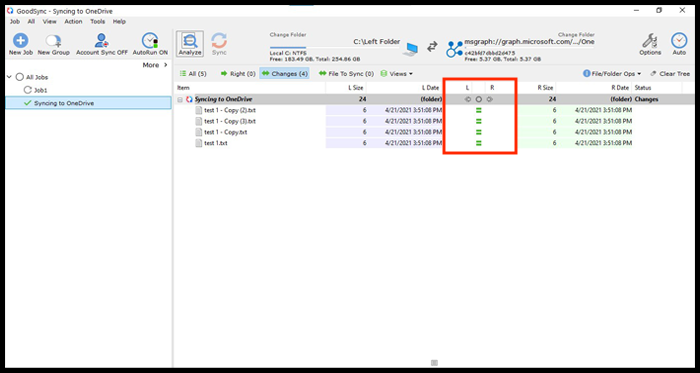700x373 pixels.
Task: Select file test 1 - Copy (2).txt
Action: (230, 110)
